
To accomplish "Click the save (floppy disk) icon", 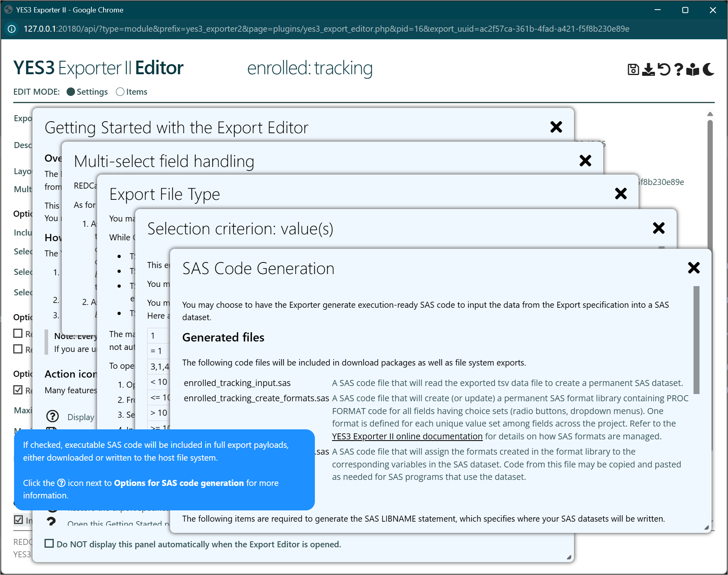I will point(633,69).
